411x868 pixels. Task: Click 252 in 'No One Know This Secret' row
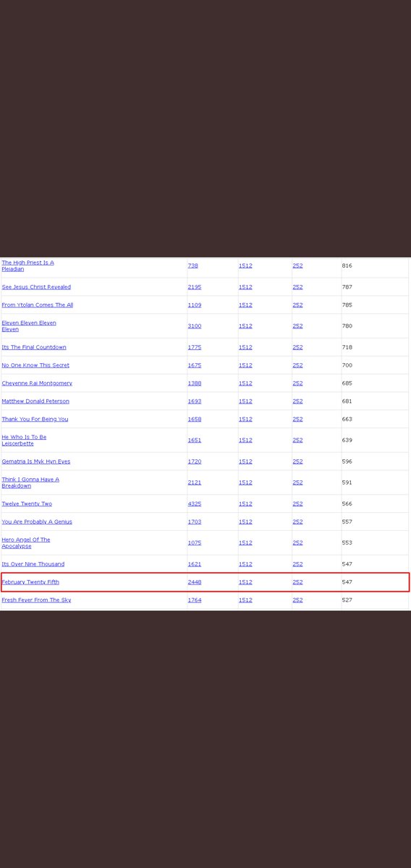click(298, 365)
